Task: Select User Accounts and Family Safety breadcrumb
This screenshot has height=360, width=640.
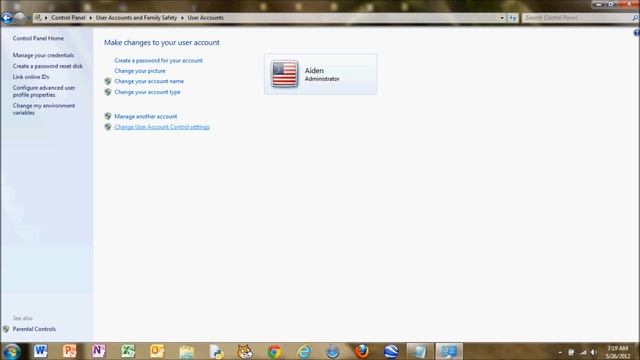Action: 136,18
